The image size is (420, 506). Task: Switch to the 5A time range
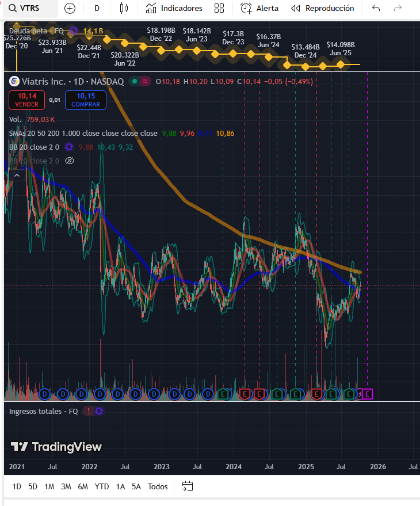click(x=136, y=486)
